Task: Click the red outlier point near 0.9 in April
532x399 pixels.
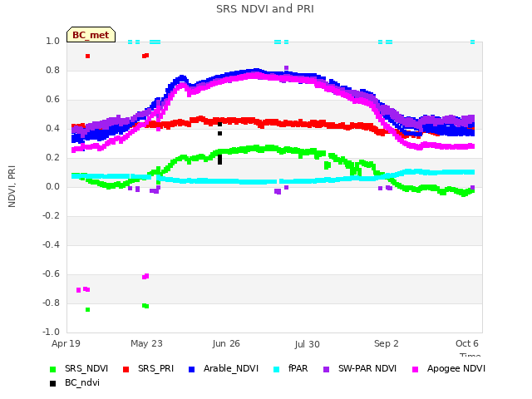Action: [x=87, y=56]
